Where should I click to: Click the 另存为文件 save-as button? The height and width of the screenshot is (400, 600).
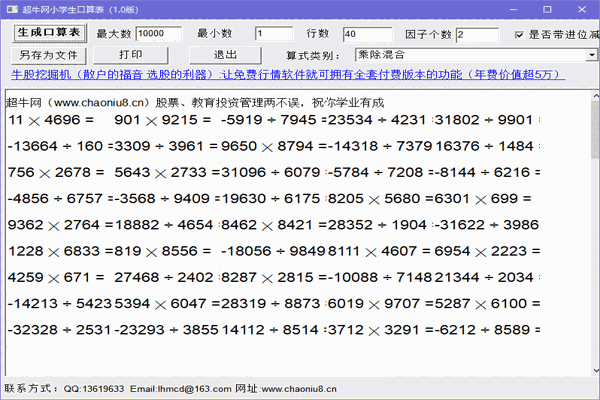(49, 56)
